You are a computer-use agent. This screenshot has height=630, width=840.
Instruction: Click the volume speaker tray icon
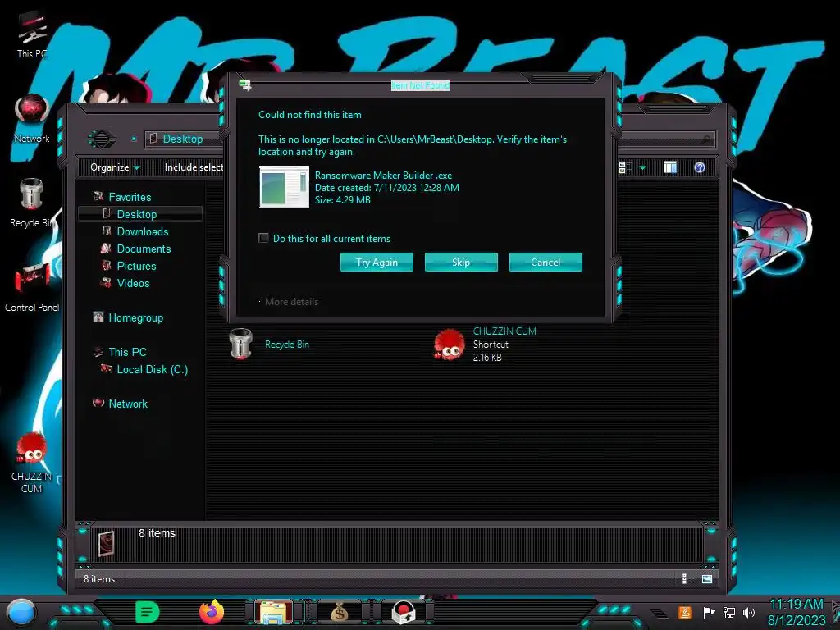749,612
